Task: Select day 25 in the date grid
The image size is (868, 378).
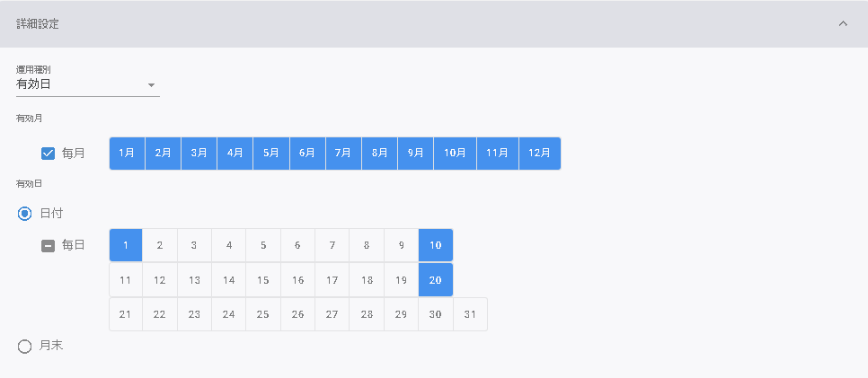Action: click(x=263, y=314)
